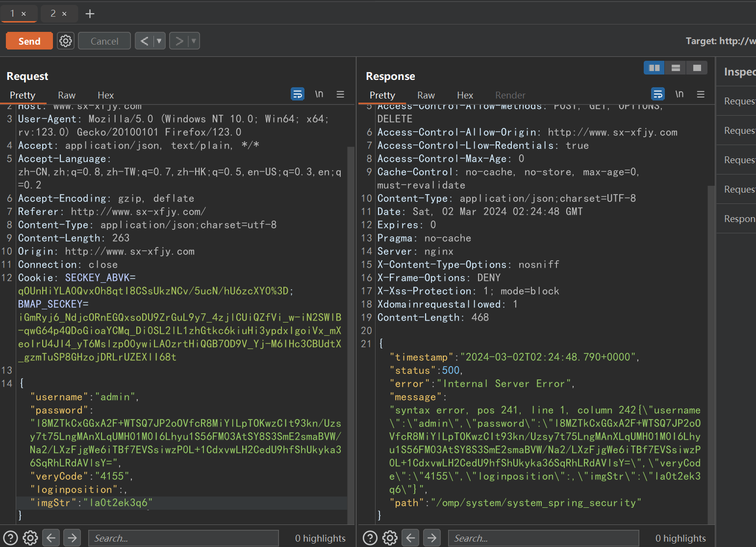Click the "path" line in response
The image size is (756, 547).
point(515,503)
